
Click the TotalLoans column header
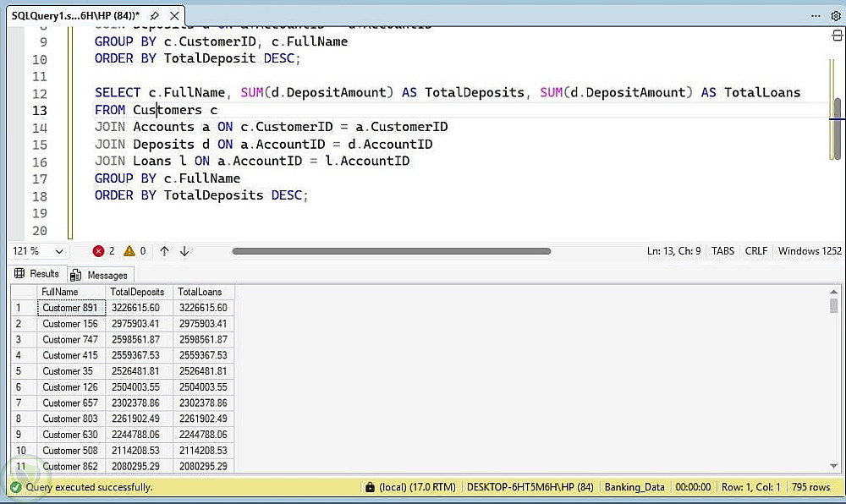(203, 292)
